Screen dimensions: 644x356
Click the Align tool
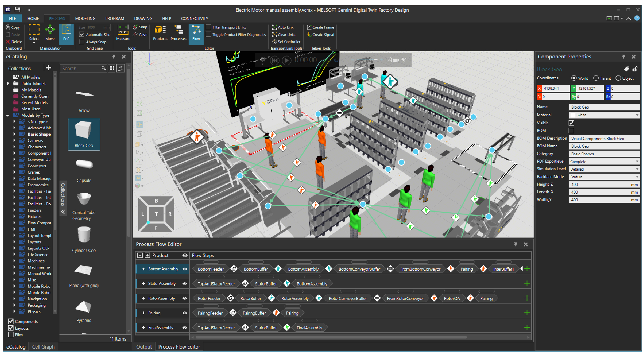tap(140, 34)
